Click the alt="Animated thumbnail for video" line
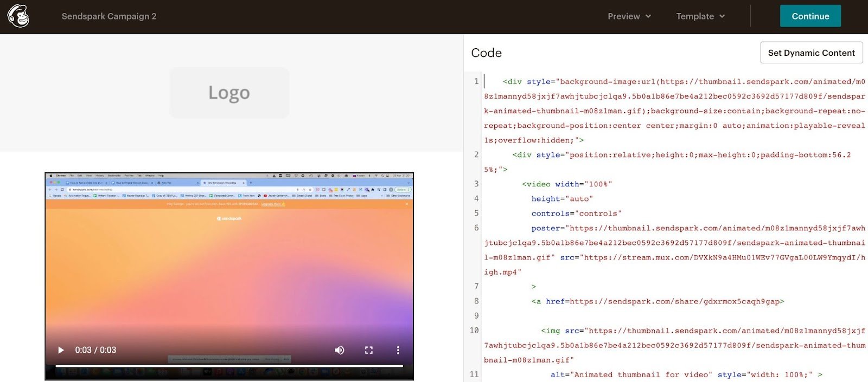The image size is (868, 382). pyautogui.click(x=686, y=374)
